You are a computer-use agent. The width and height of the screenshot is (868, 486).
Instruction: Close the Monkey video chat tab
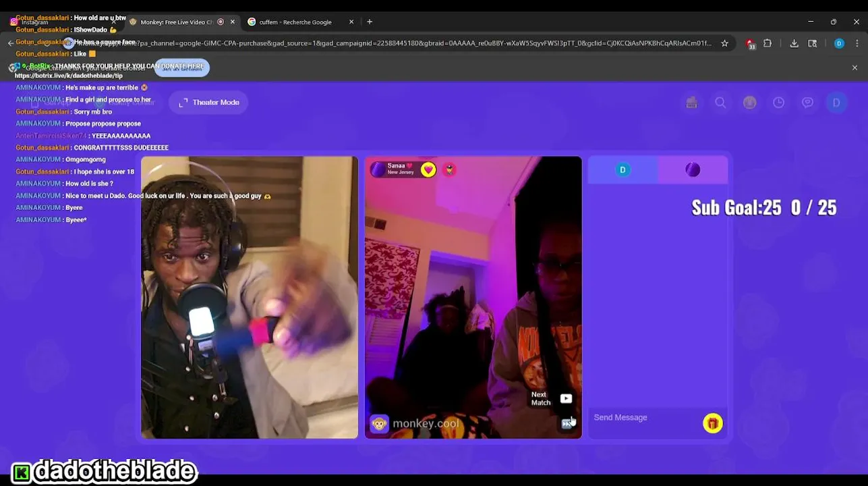(233, 22)
